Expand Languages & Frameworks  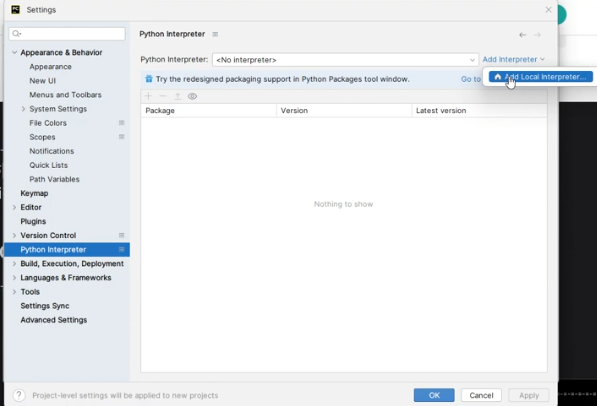pos(14,278)
